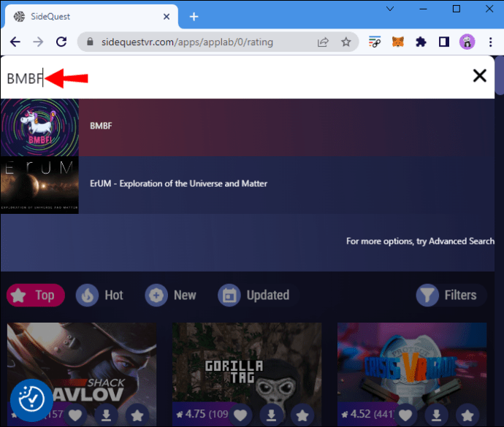Screen dimensions: 504x427
Task: Like Gorilla Tag with heart icon
Action: coord(240,415)
